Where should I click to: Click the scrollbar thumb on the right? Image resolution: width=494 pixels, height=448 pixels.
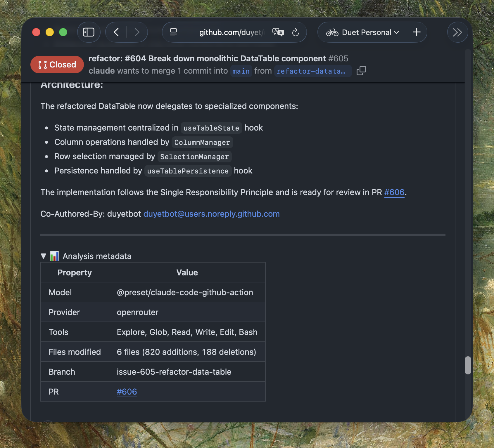pyautogui.click(x=467, y=365)
